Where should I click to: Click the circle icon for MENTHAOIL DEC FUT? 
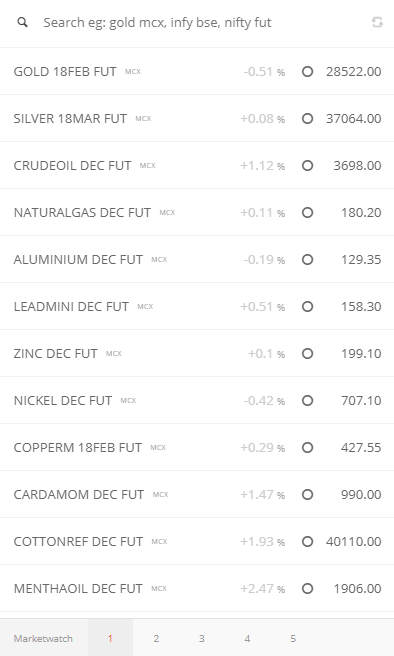click(x=307, y=589)
